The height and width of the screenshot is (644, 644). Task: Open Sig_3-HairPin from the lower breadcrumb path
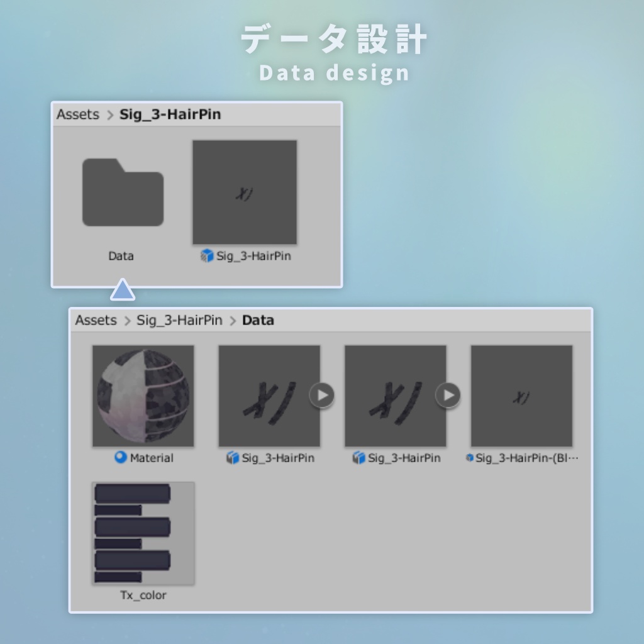pyautogui.click(x=179, y=320)
